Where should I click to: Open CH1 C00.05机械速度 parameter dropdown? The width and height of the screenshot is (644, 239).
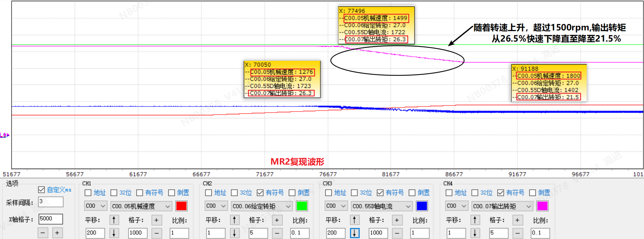click(141, 206)
